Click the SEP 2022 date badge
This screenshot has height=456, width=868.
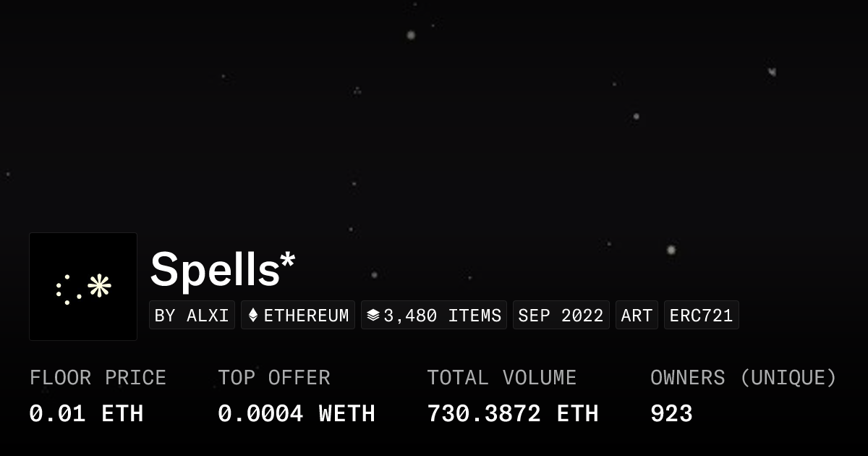click(x=561, y=316)
